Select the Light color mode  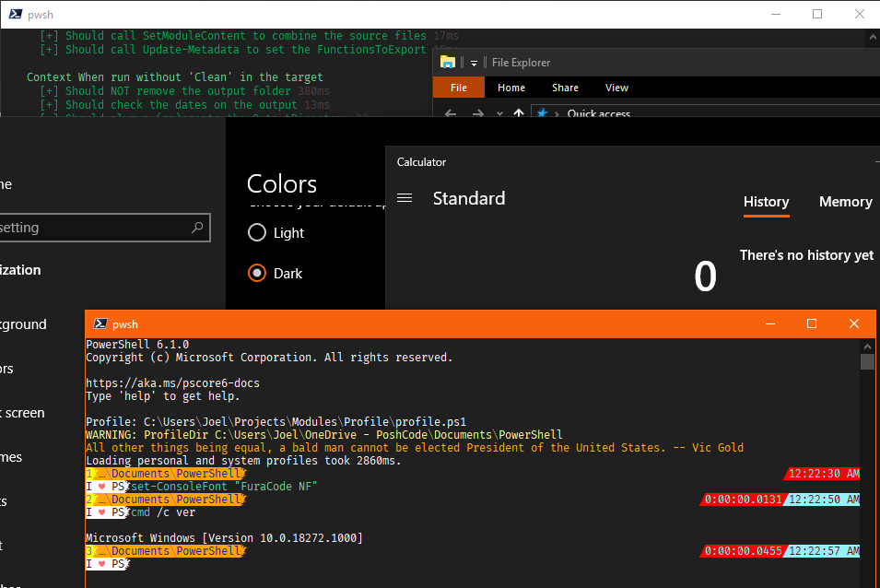pyautogui.click(x=257, y=232)
